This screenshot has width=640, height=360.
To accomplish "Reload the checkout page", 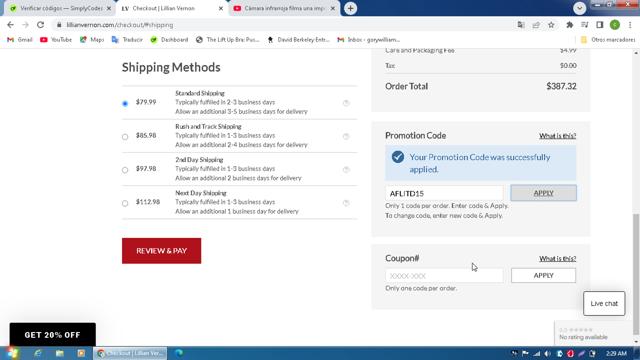I will pyautogui.click(x=40, y=25).
